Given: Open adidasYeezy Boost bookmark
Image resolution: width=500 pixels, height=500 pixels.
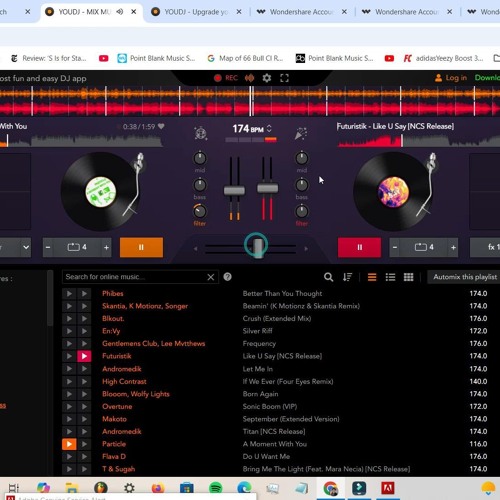Looking at the screenshot, I should coord(443,58).
